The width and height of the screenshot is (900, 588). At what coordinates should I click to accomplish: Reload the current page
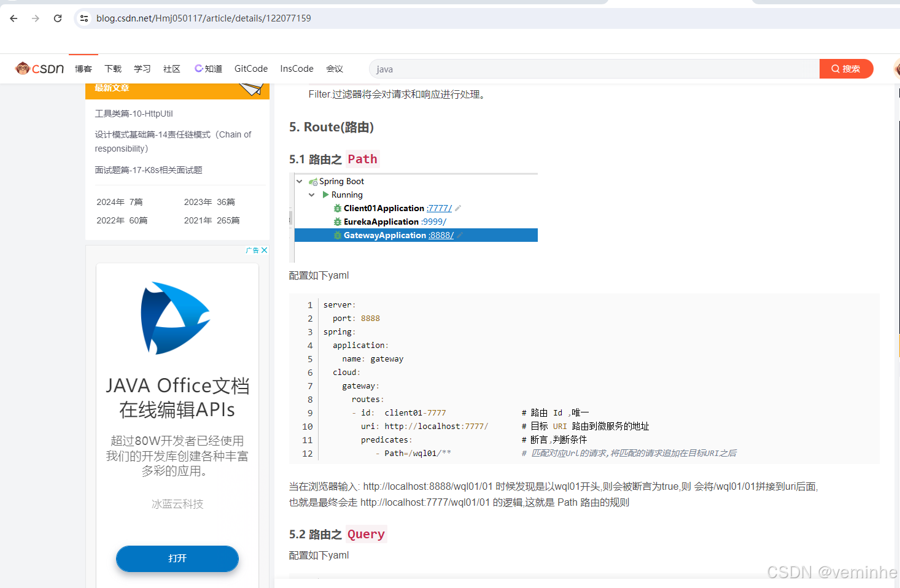(x=58, y=18)
